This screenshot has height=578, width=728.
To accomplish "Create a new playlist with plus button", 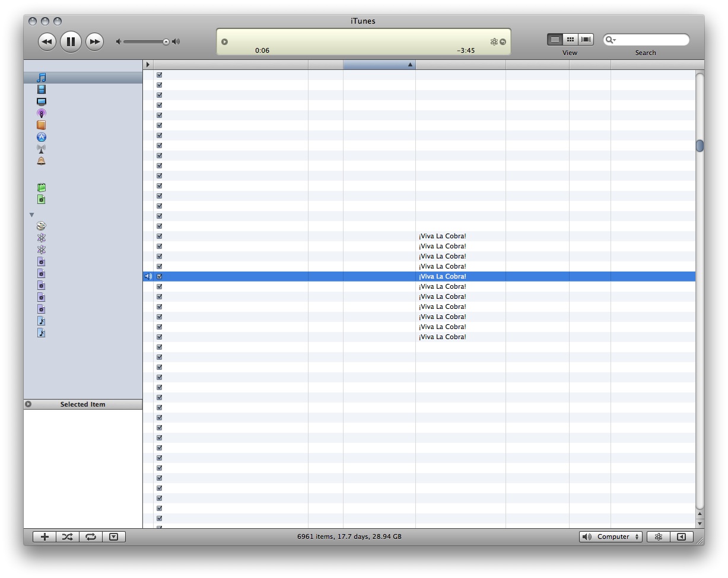I will pyautogui.click(x=44, y=537).
